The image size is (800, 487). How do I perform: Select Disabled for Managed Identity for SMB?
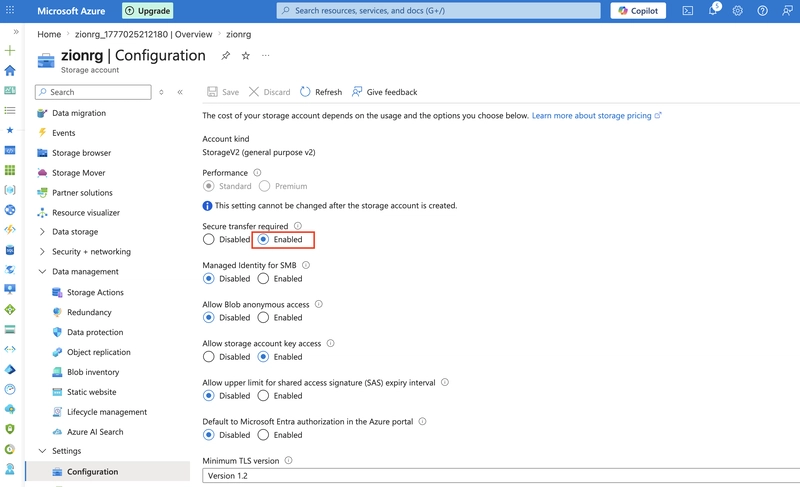click(209, 279)
